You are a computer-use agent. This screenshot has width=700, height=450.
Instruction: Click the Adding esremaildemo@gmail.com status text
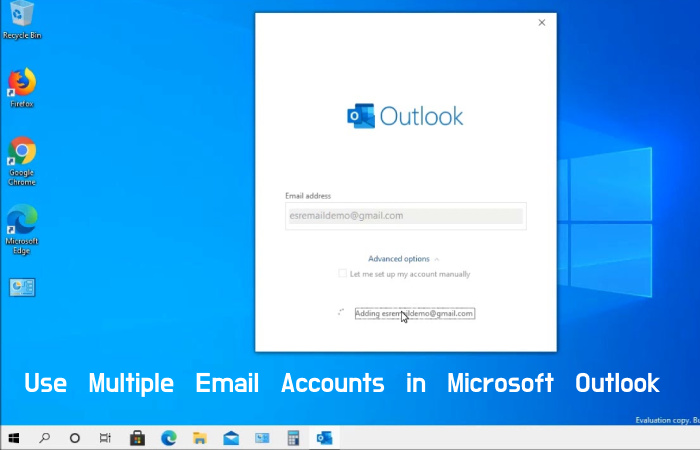pos(415,313)
